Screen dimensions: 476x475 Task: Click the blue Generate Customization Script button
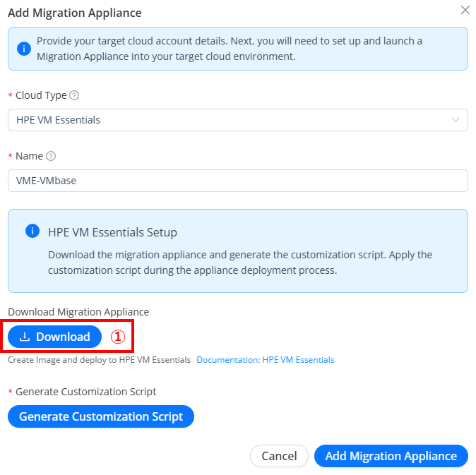pyautogui.click(x=101, y=416)
